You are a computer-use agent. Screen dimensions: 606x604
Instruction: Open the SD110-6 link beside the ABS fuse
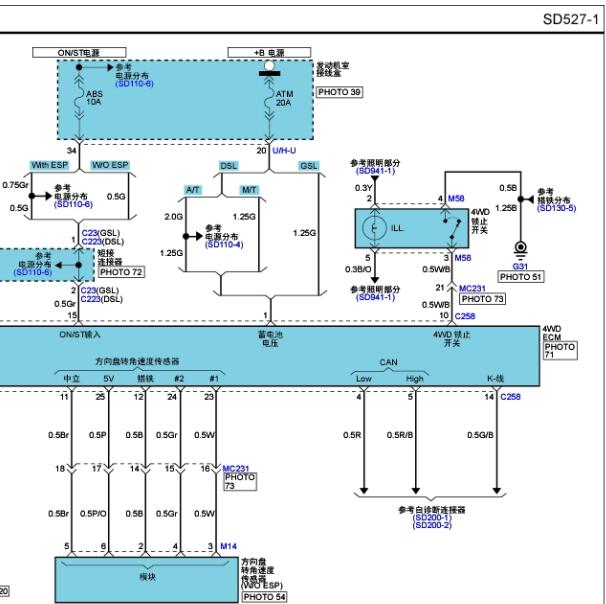(x=134, y=83)
